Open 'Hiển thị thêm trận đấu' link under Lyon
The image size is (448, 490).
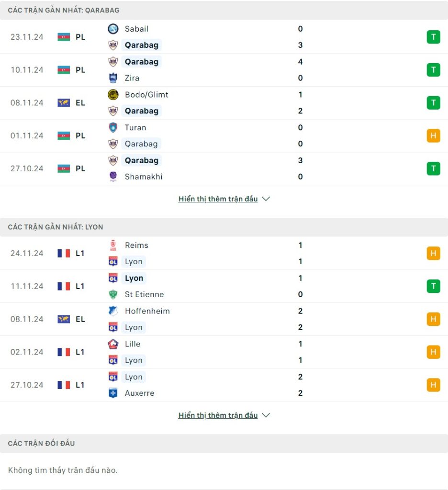pyautogui.click(x=218, y=415)
